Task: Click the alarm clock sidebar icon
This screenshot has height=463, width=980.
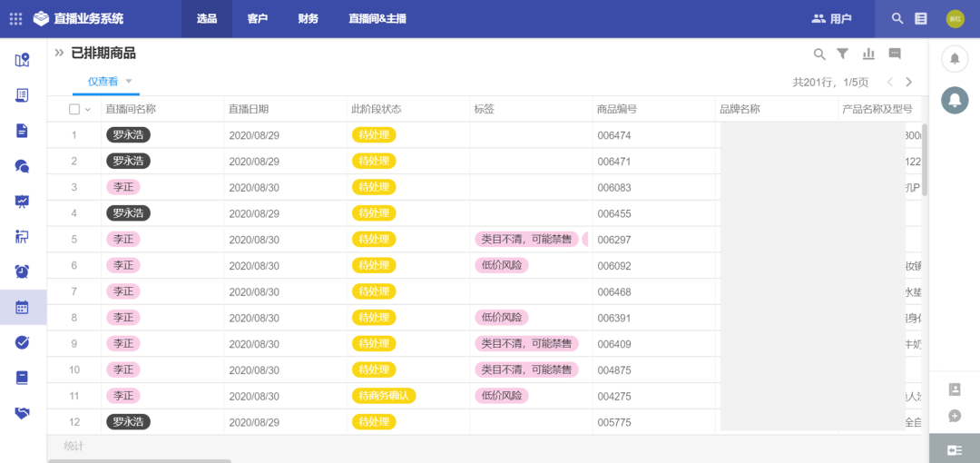Action: click(x=23, y=271)
